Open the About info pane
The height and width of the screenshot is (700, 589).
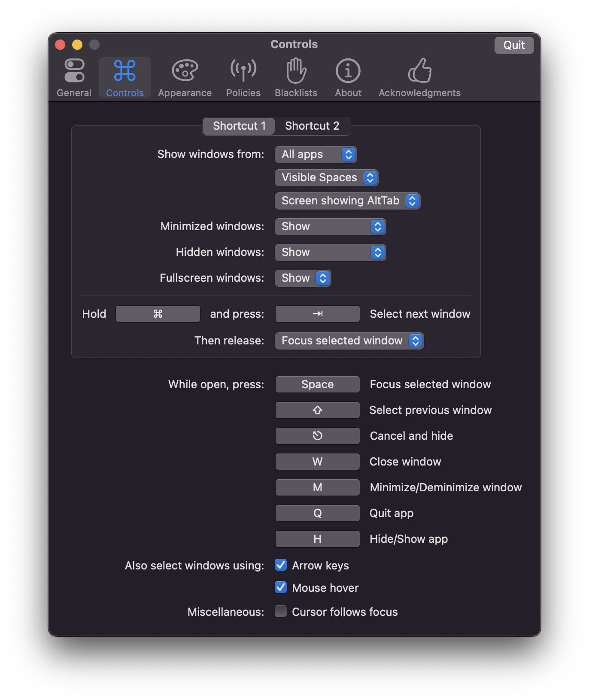coord(348,78)
